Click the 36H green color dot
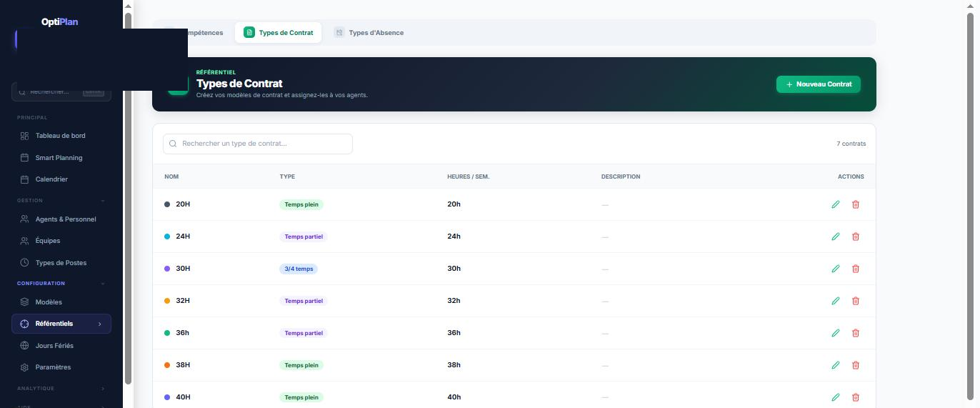This screenshot has height=408, width=980. click(167, 333)
